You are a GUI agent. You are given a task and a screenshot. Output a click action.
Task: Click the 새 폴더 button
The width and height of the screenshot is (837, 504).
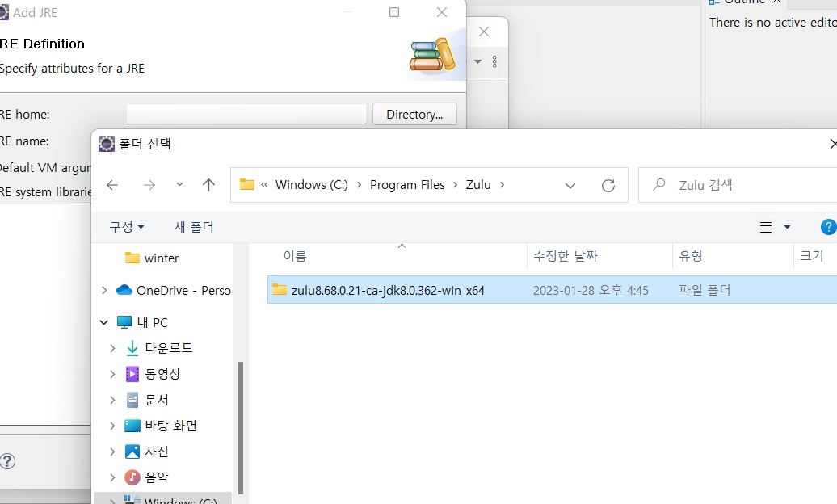click(x=194, y=227)
